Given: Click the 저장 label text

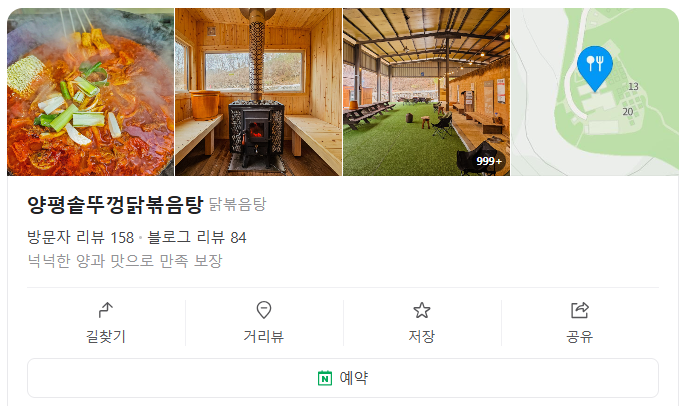Looking at the screenshot, I should click(x=422, y=337).
